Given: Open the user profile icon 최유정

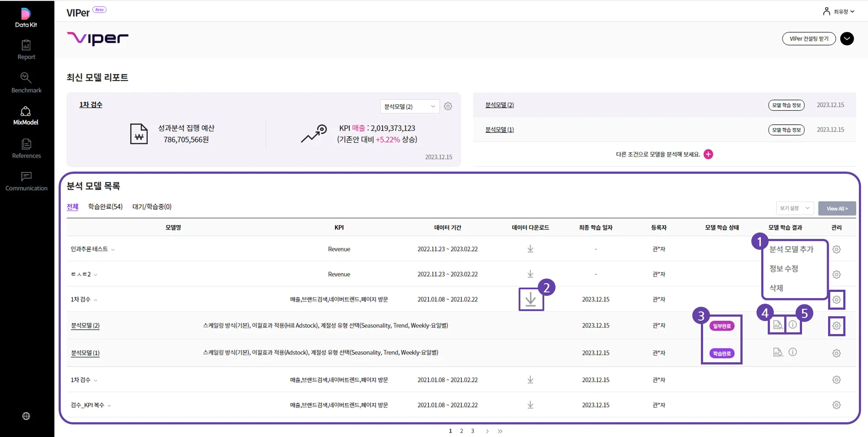Looking at the screenshot, I should [826, 11].
